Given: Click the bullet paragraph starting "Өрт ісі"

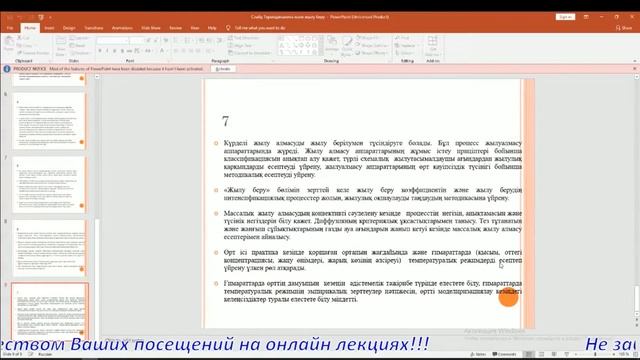Looking at the screenshot, I should tap(373, 260).
